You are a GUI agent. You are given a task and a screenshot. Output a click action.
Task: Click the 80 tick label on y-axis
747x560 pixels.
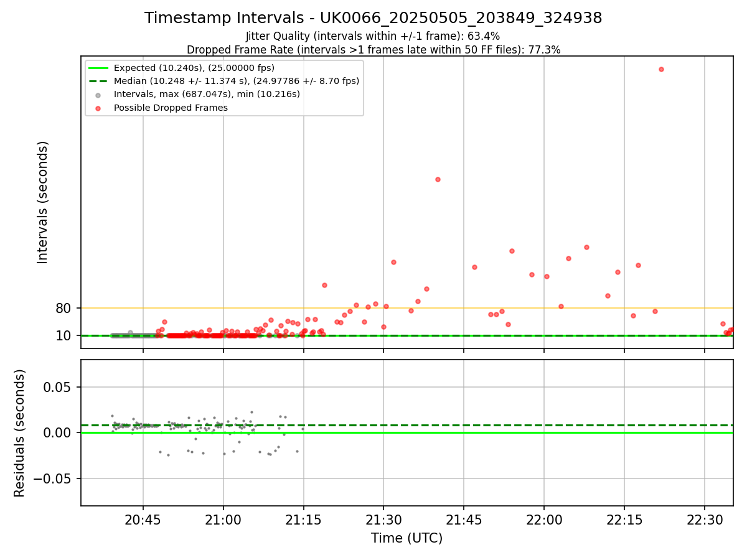pyautogui.click(x=65, y=308)
